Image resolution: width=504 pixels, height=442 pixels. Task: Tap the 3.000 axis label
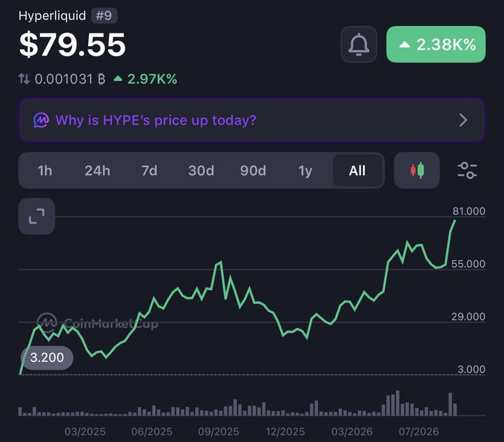click(x=471, y=369)
